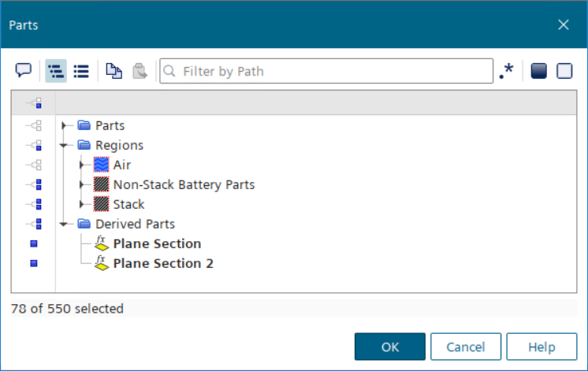Expand the Stack region node

[x=81, y=205]
